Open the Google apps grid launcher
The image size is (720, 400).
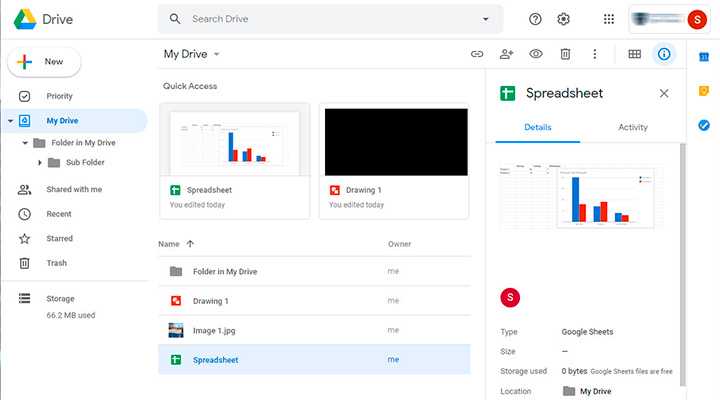(x=609, y=19)
